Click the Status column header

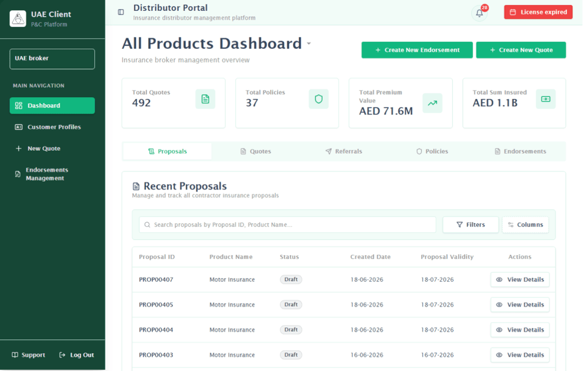[x=289, y=257]
